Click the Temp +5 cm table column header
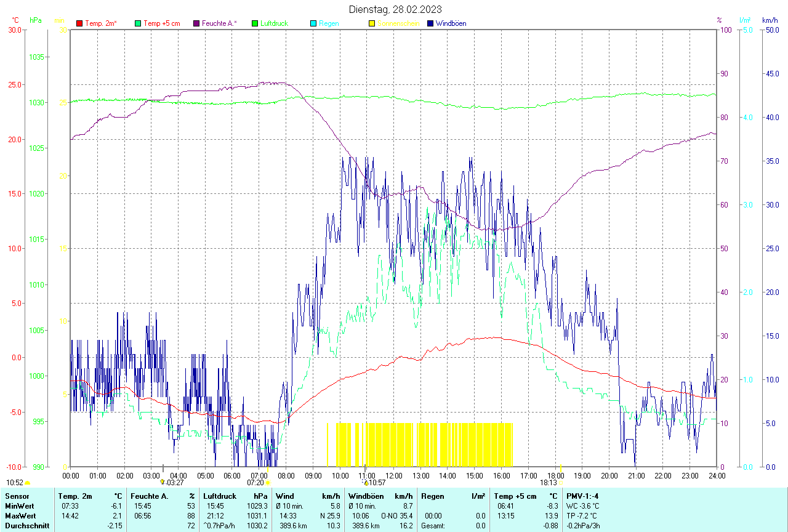This screenshot has height=532, width=788. (515, 496)
